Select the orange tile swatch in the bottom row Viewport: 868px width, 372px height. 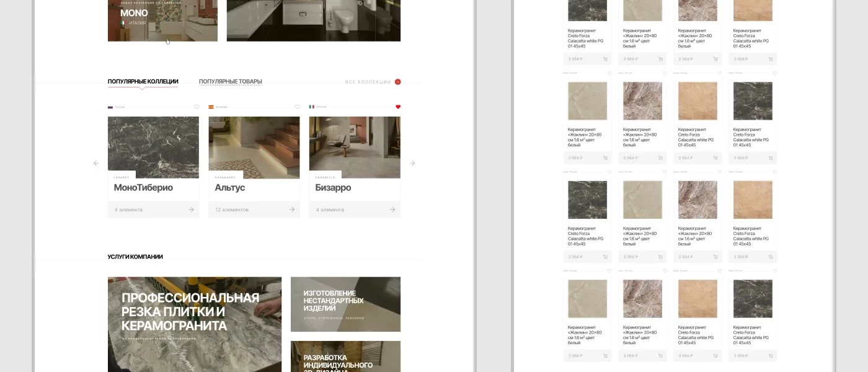click(697, 299)
